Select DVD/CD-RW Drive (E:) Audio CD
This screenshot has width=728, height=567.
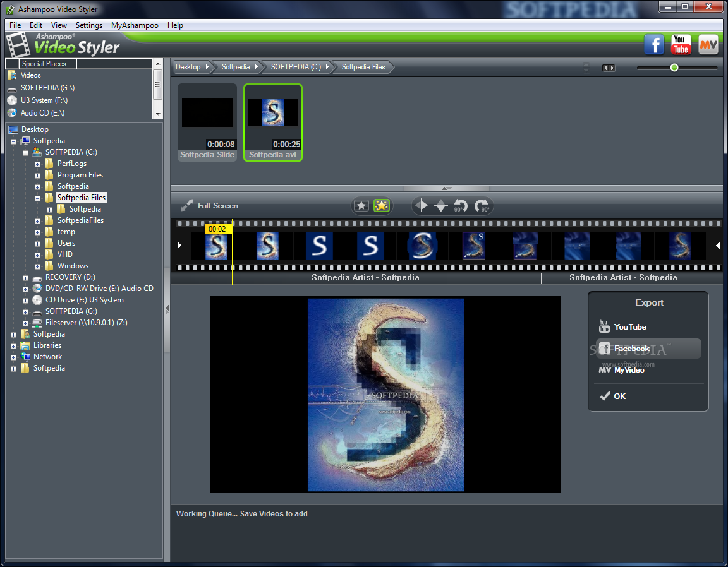(x=99, y=289)
